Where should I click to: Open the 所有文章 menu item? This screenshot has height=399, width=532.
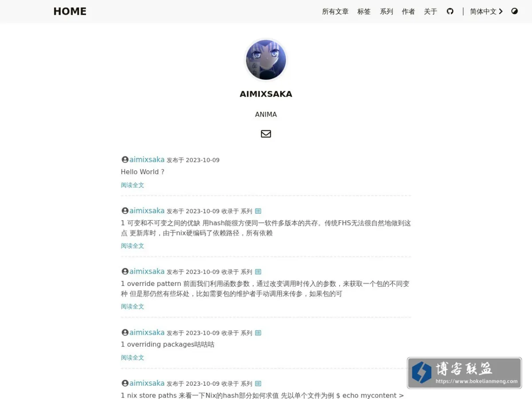[335, 12]
